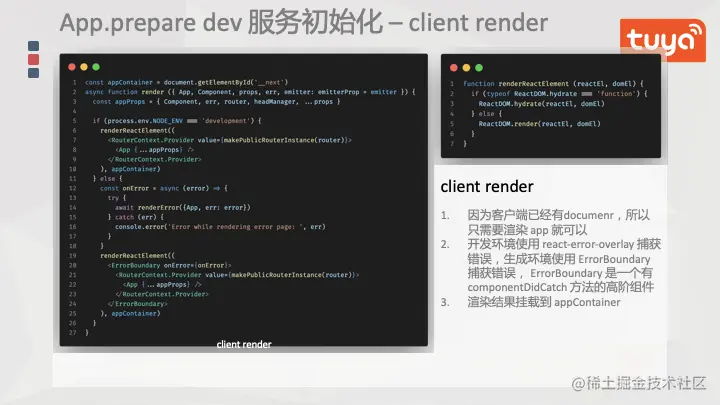The image size is (720, 405).
Task: Click green dot in left code window
Action: click(96, 67)
